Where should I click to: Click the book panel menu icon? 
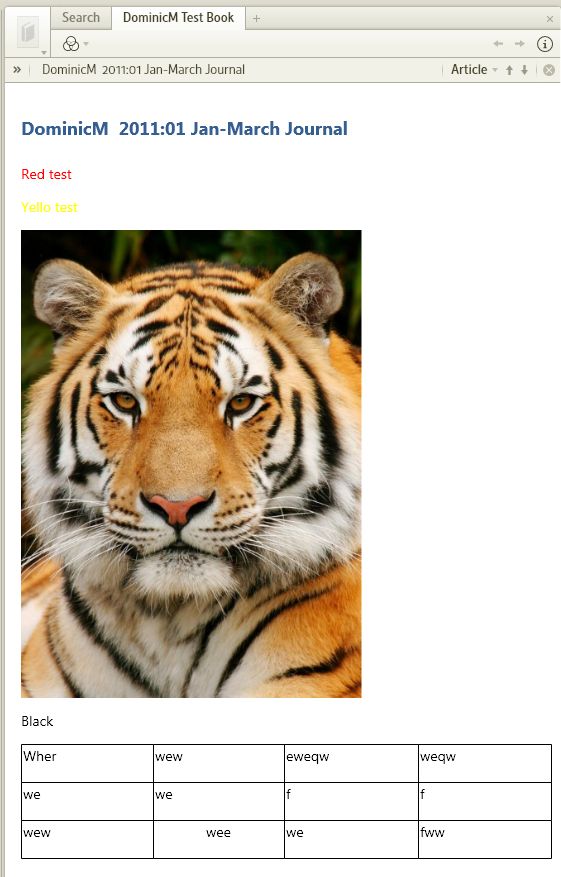(27, 32)
